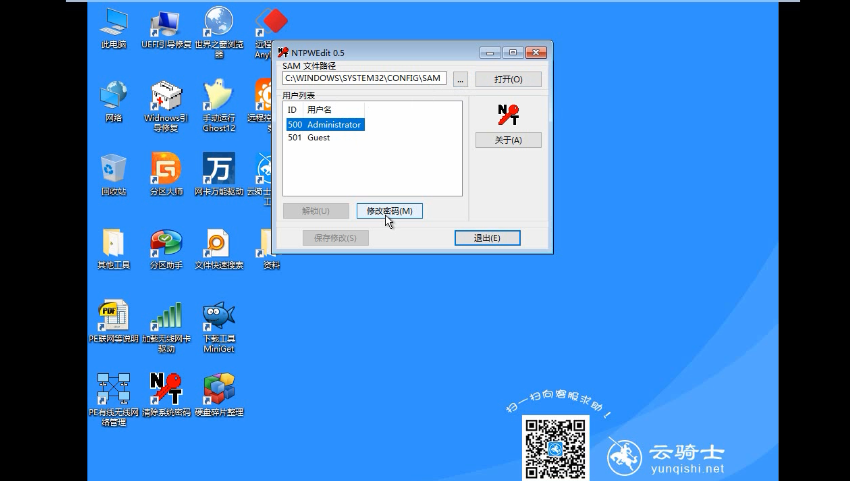Open PE联网等说明 PDF document
The width and height of the screenshot is (850, 481).
pyautogui.click(x=114, y=322)
